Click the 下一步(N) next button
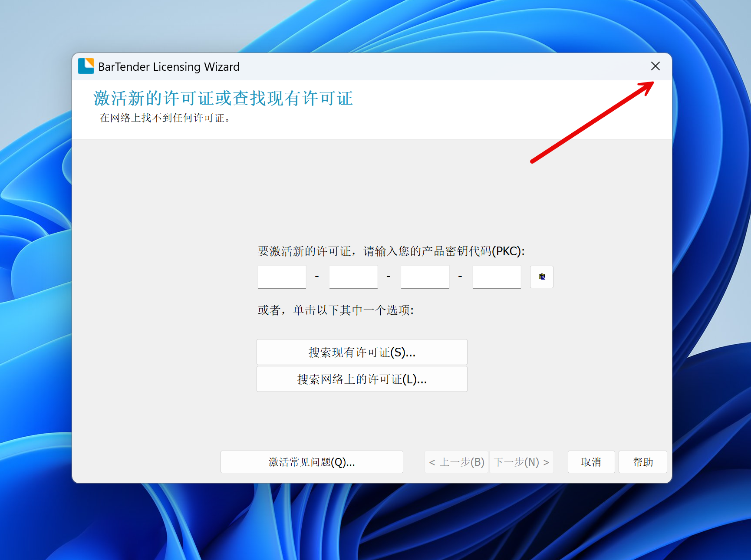This screenshot has height=560, width=751. pos(521,462)
